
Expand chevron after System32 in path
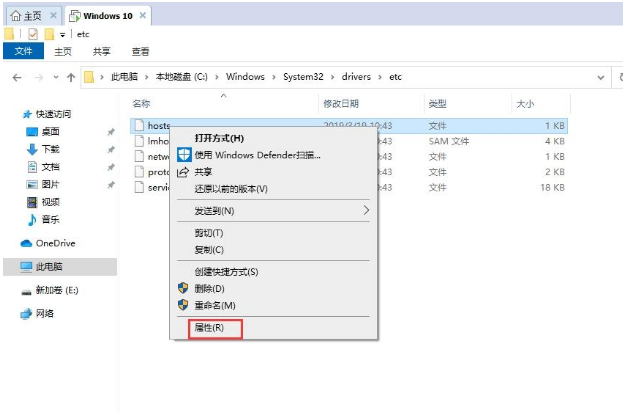pos(333,77)
